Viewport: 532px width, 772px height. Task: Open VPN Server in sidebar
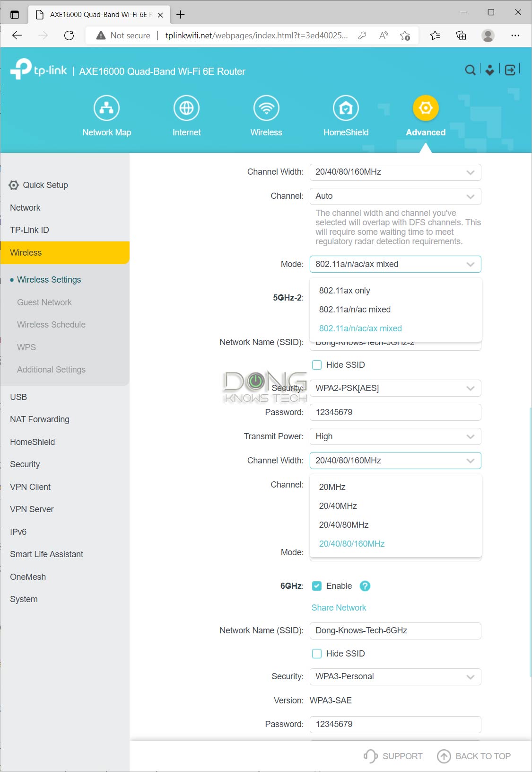pos(32,509)
